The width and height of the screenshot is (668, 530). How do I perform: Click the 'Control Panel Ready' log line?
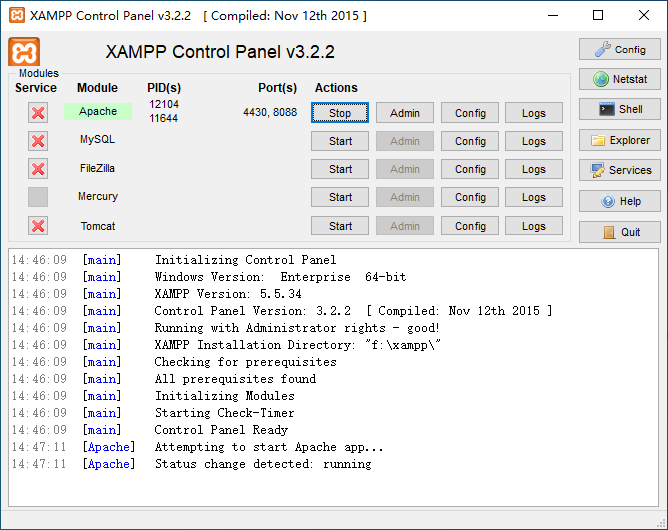pos(221,429)
